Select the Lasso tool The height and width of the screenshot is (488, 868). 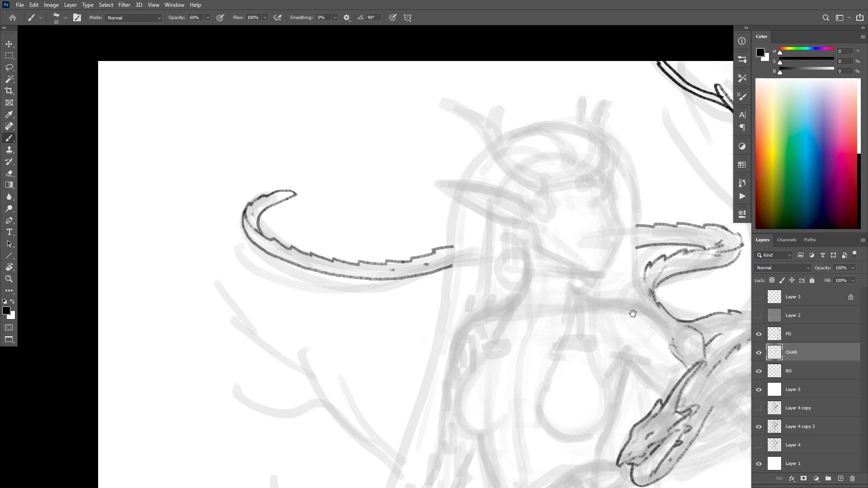(x=9, y=67)
